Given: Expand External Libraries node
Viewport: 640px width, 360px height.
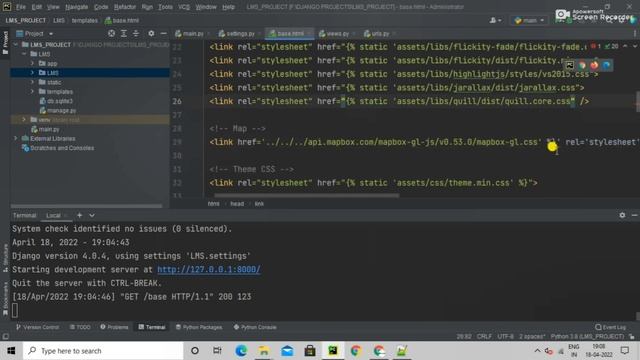Looking at the screenshot, I should (x=16, y=138).
